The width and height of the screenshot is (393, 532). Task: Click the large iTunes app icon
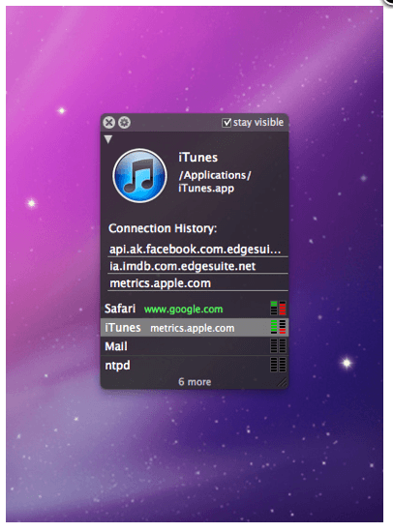139,175
